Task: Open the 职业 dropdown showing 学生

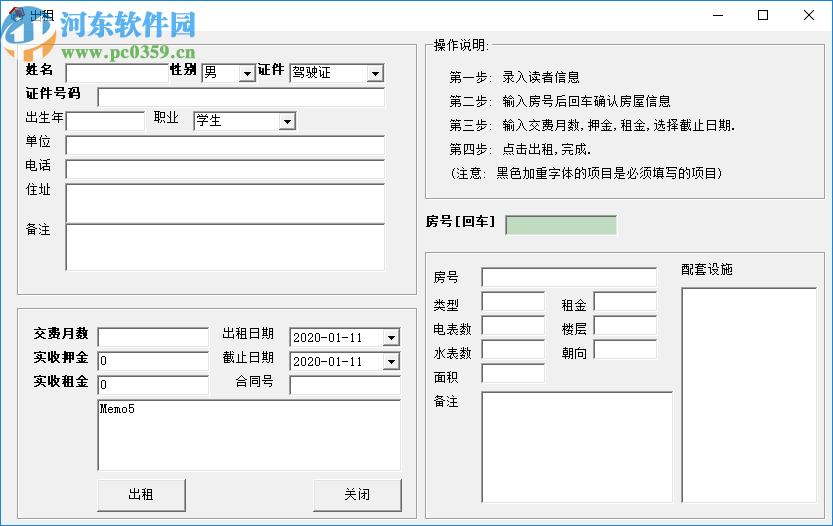Action: pyautogui.click(x=287, y=121)
